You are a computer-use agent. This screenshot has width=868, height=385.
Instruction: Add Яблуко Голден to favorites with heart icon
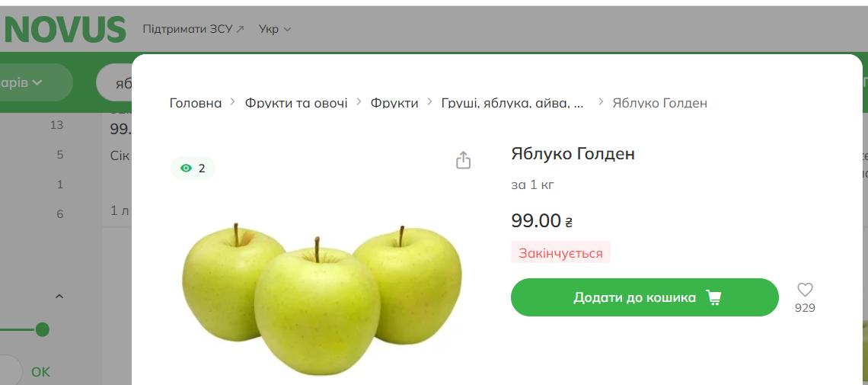point(805,290)
